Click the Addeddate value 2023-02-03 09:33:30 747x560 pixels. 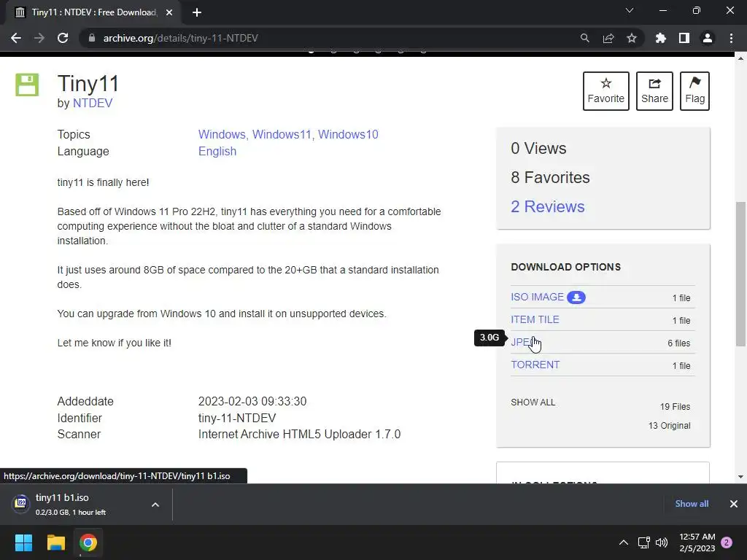[x=252, y=402]
